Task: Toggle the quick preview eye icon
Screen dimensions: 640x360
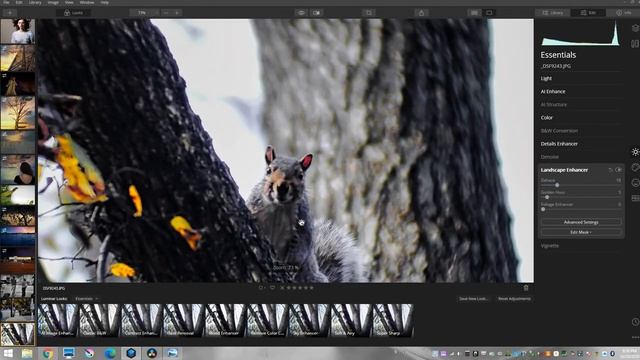Action: pyautogui.click(x=301, y=13)
